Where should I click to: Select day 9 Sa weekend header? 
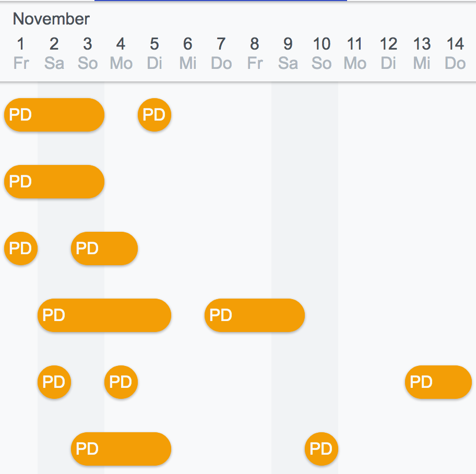(x=288, y=53)
